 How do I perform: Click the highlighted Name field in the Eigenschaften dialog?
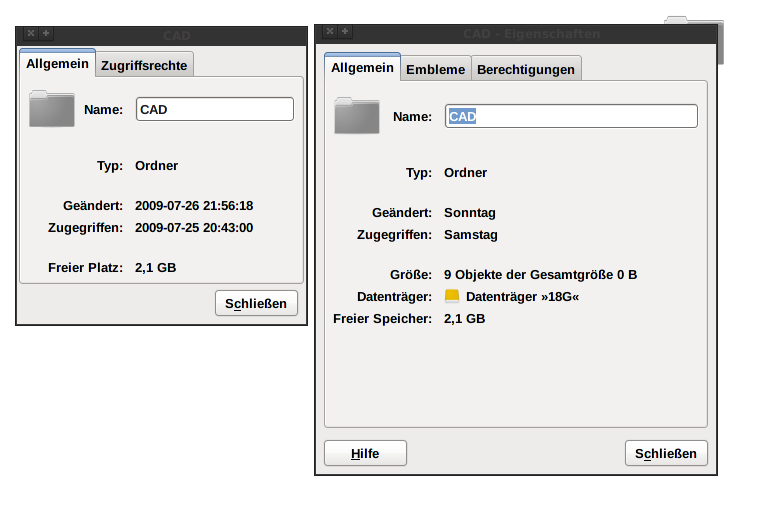(570, 116)
